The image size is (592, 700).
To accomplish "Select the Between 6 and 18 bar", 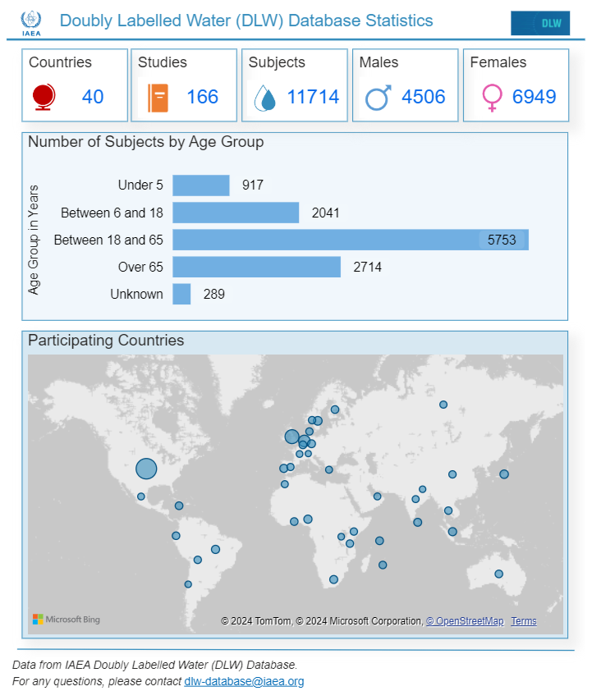I will click(x=236, y=213).
